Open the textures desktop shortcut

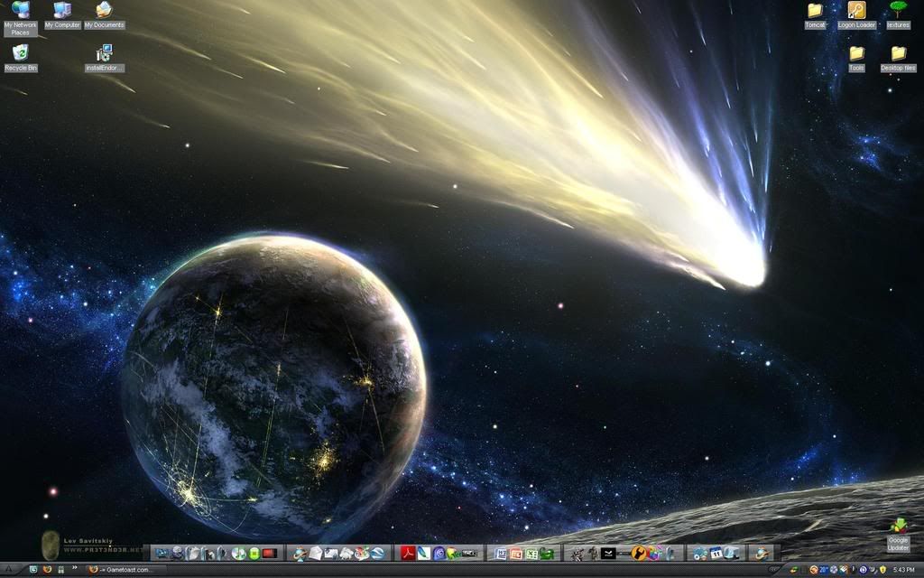tap(898, 15)
